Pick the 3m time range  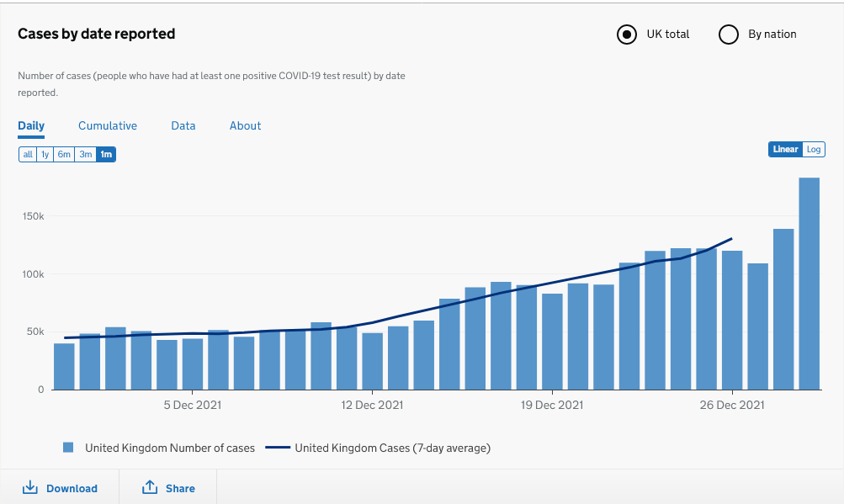85,154
